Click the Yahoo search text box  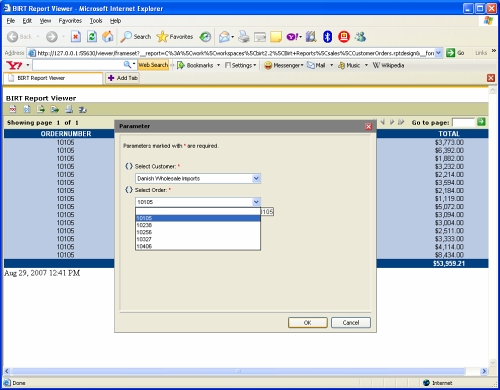(79, 65)
